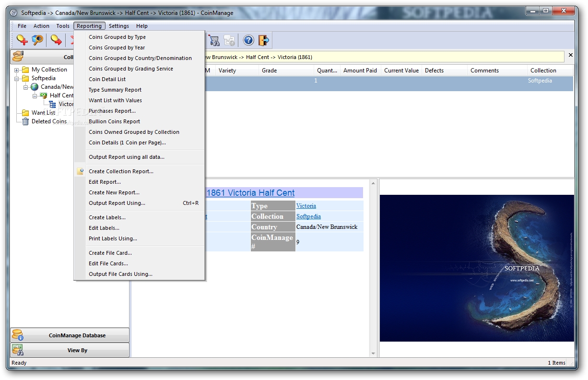Click the greyed-out toolbar icon beside the cart
588x380 pixels.
pos(229,40)
